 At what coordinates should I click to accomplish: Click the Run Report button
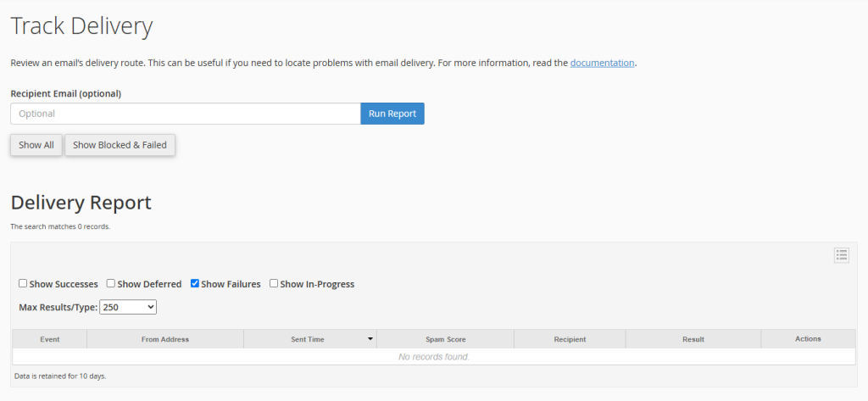pos(392,114)
